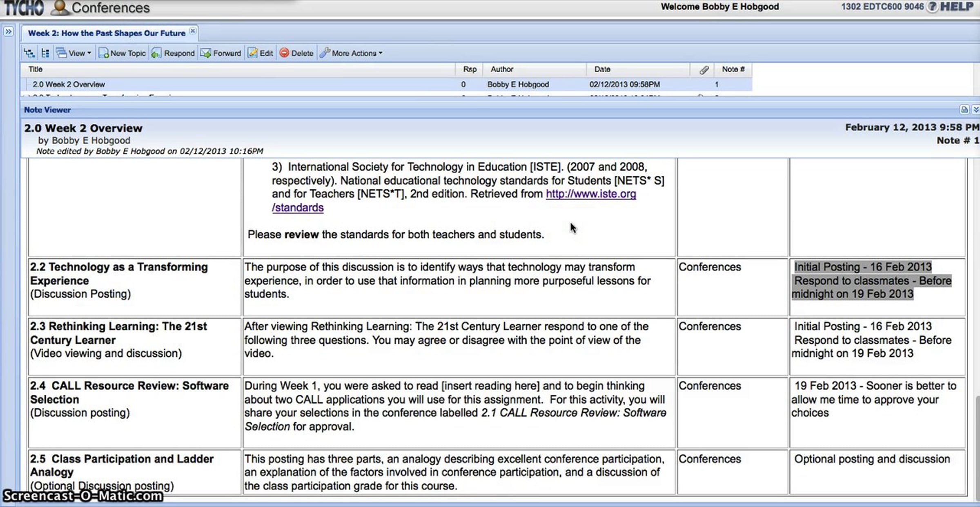980x507 pixels.
Task: Sort notes by the Date column
Action: tap(602, 69)
